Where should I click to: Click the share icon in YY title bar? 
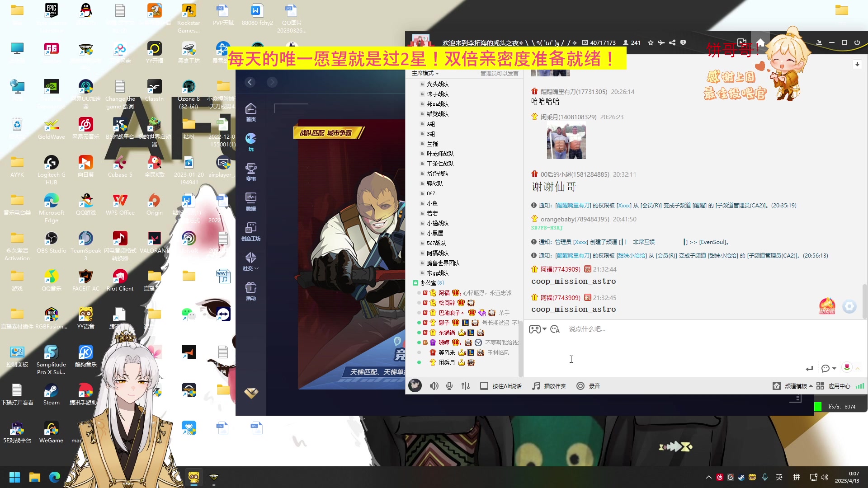[x=672, y=42]
